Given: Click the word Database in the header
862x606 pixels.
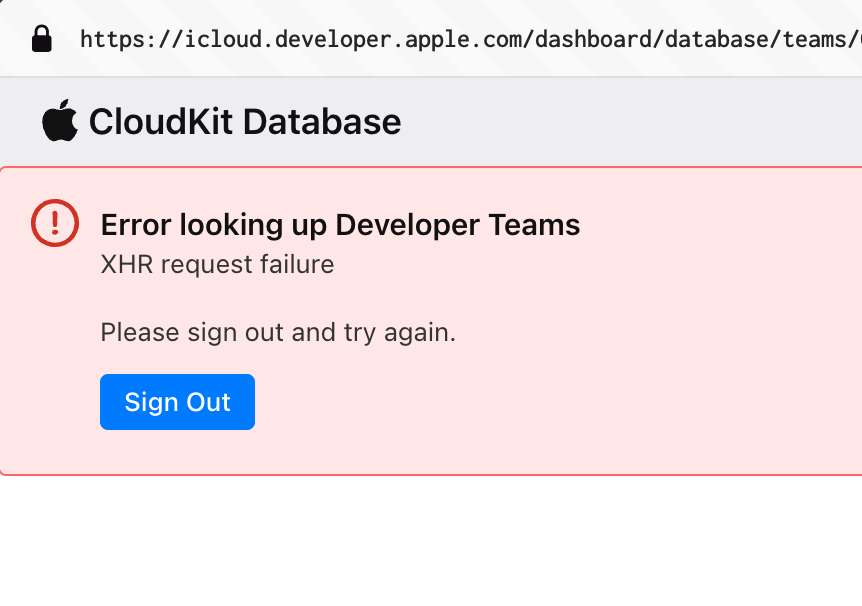Looking at the screenshot, I should (322, 122).
